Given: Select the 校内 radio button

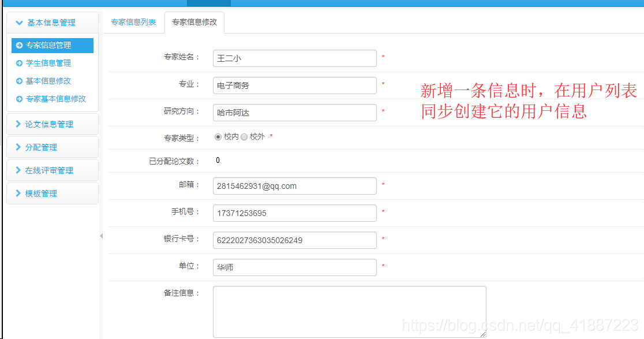Looking at the screenshot, I should [218, 137].
